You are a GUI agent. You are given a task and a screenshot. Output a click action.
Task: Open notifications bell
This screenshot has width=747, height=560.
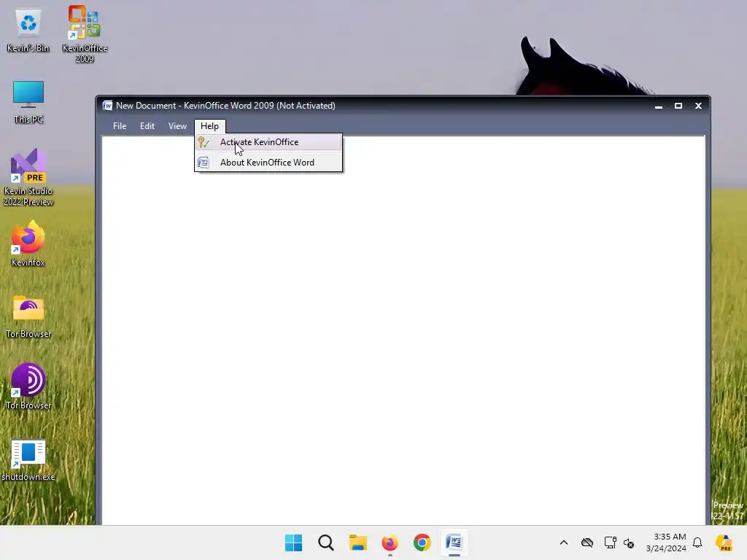[x=697, y=542]
